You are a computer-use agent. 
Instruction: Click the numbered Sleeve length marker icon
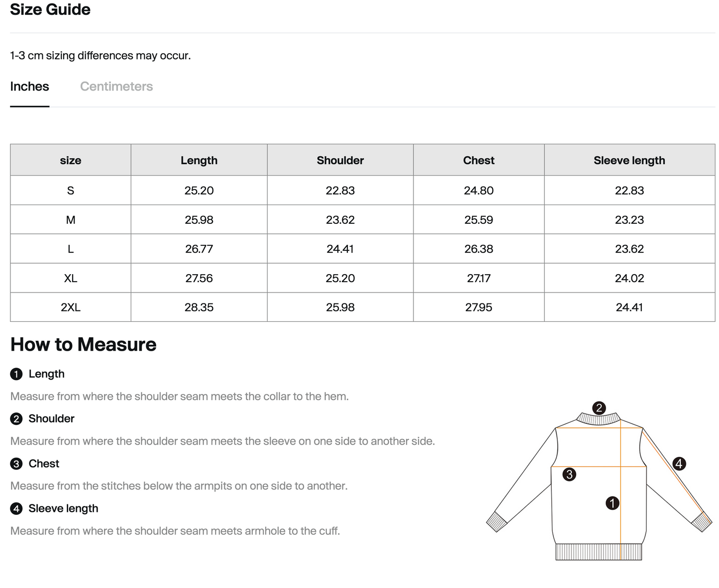pos(16,508)
